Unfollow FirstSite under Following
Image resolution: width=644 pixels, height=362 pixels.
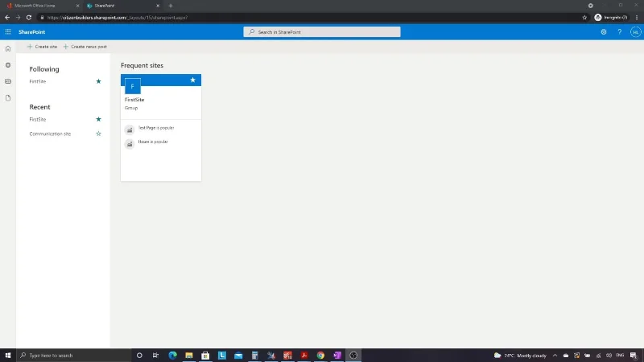[x=98, y=81]
